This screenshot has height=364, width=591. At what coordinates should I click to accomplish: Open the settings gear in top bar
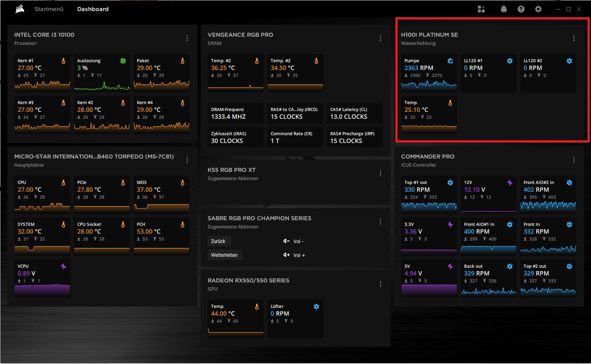click(x=538, y=9)
